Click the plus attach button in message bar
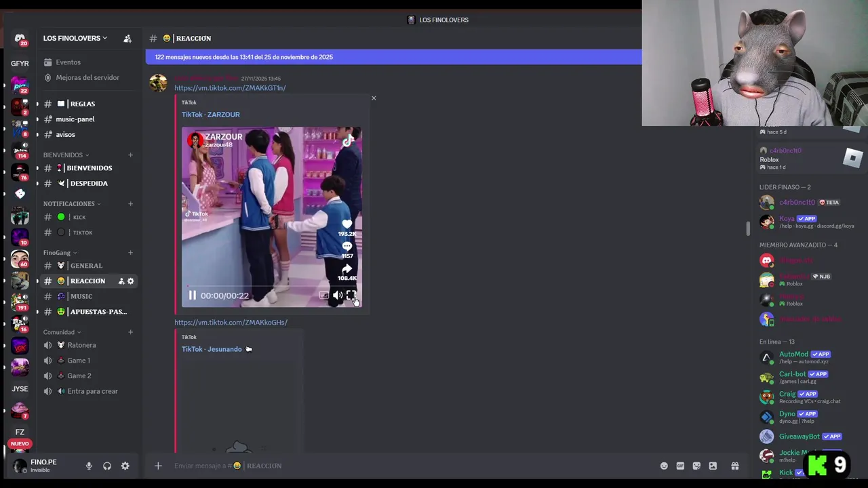 (x=158, y=466)
